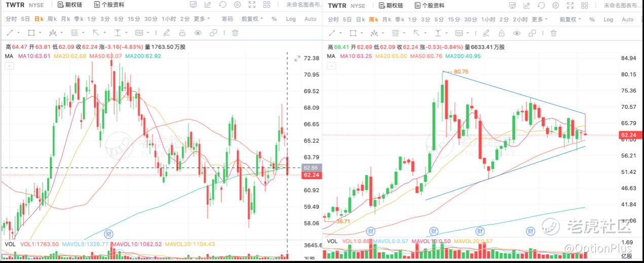The height and width of the screenshot is (263, 644).
Task: Toggle drawings visibility eye in right chart
Action: click(517, 33)
